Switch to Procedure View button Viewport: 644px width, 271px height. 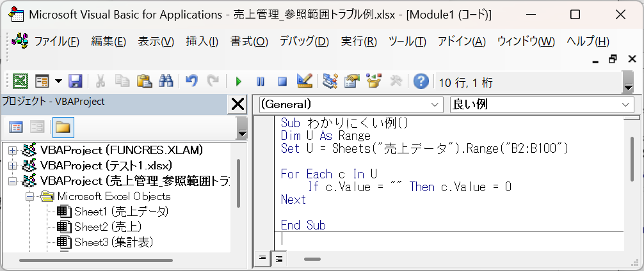pyautogui.click(x=263, y=259)
